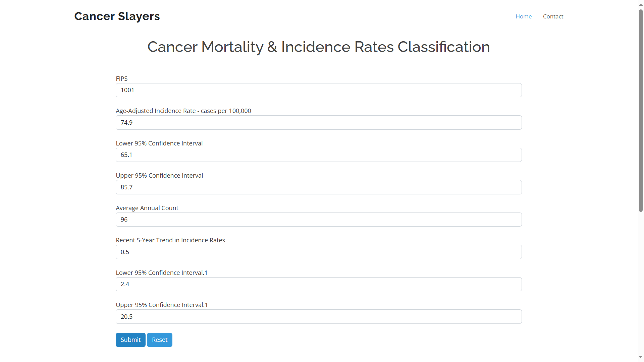This screenshot has height=362, width=644.
Task: Click the Cancer Slayers brand title
Action: point(117,16)
